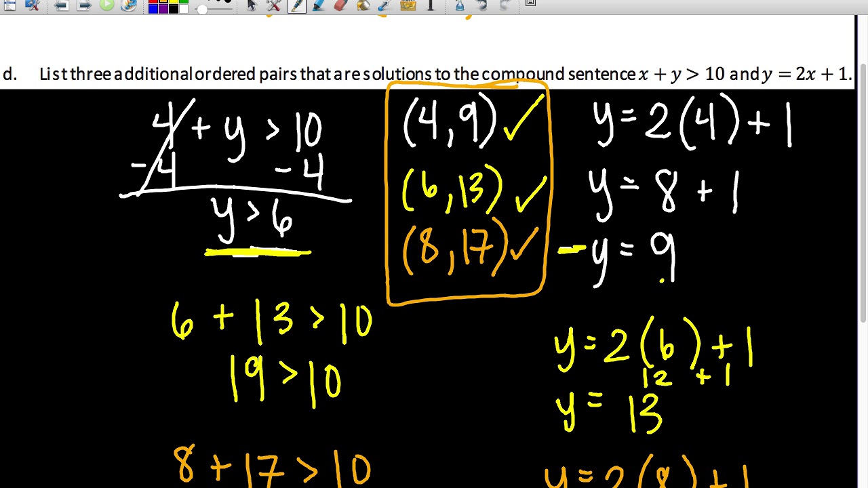Click the undo arrow icon

coord(482,5)
